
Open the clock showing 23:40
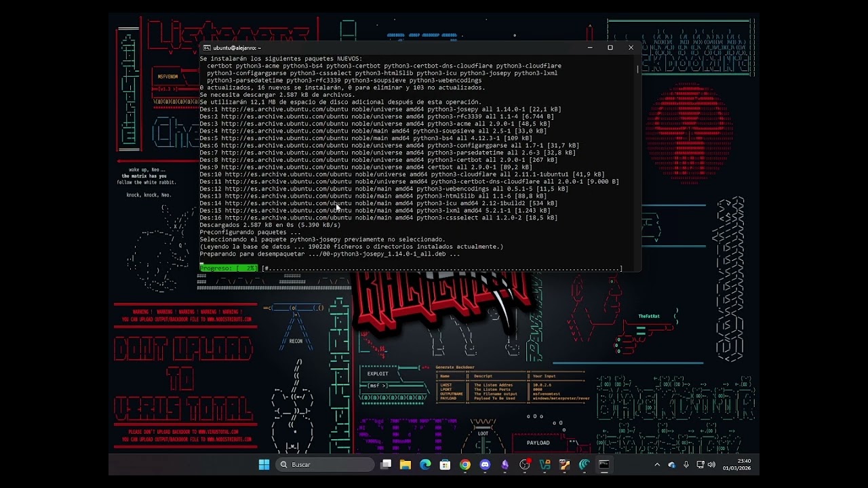(x=736, y=464)
